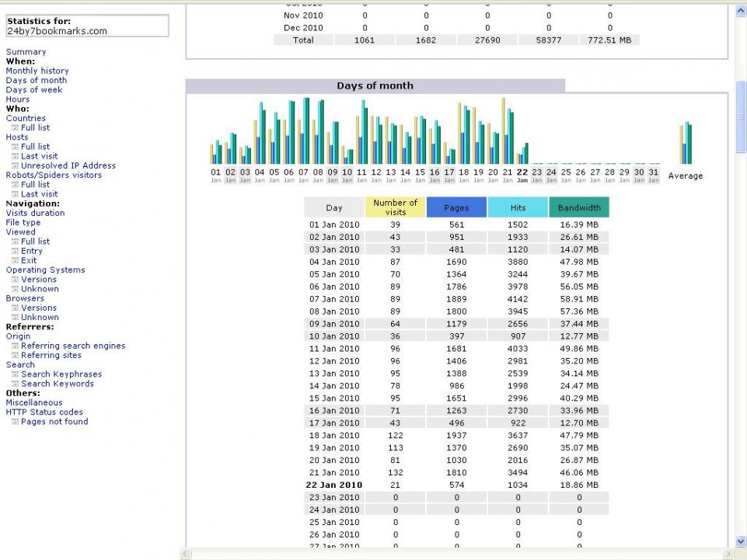The height and width of the screenshot is (560, 747).
Task: Click the yellow Number of visits header
Action: [395, 207]
